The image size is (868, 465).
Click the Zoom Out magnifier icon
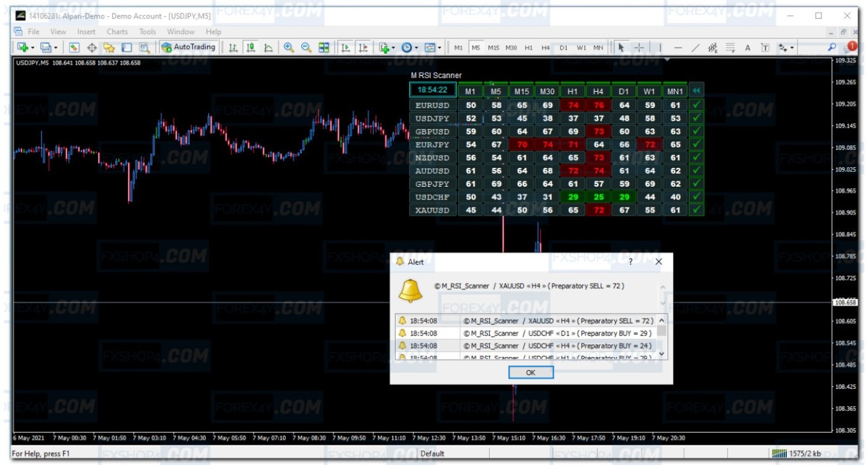[x=306, y=48]
